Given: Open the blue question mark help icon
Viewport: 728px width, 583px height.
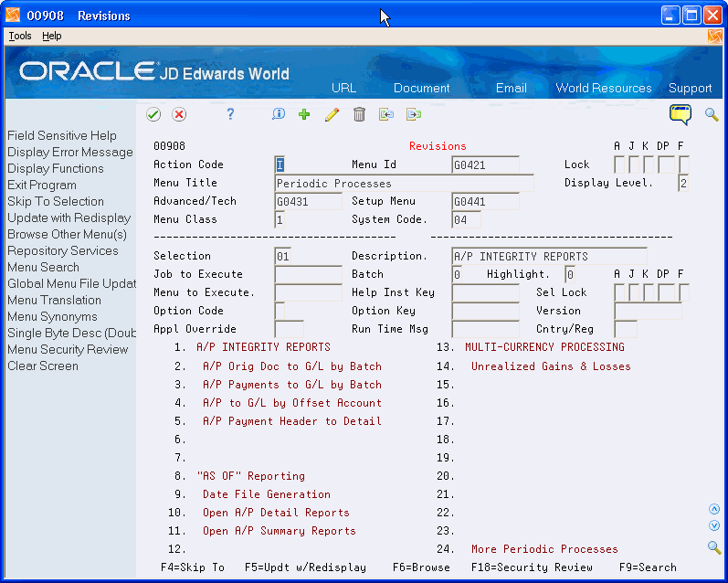Looking at the screenshot, I should point(230,114).
